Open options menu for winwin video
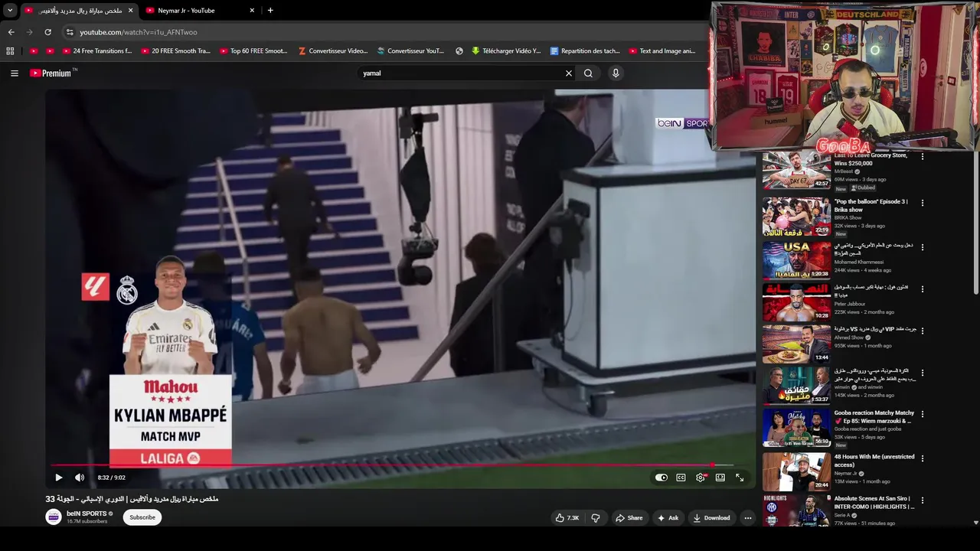The width and height of the screenshot is (980, 551). (922, 373)
